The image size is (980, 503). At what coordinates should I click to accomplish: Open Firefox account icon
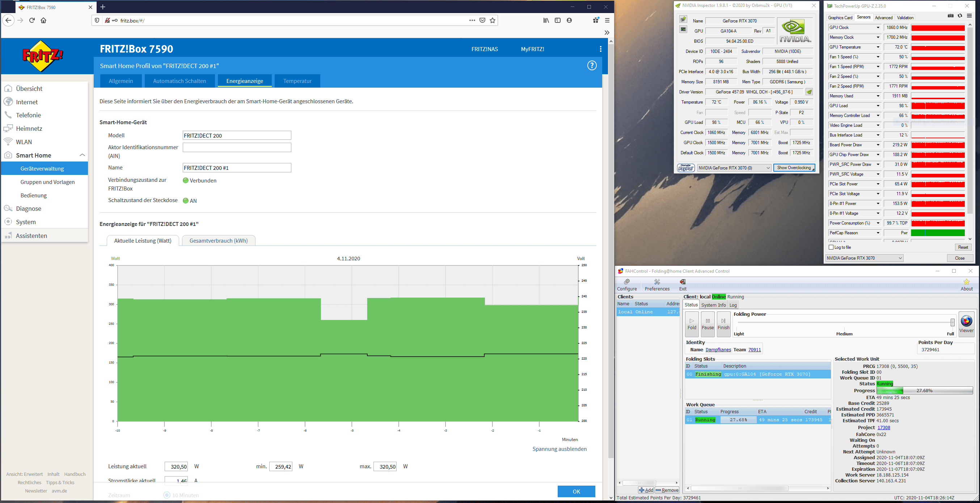pos(569,20)
